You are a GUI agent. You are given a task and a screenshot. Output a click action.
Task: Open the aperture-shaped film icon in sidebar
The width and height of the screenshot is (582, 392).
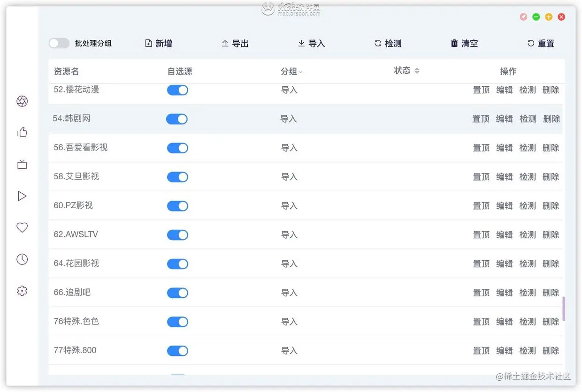22,101
